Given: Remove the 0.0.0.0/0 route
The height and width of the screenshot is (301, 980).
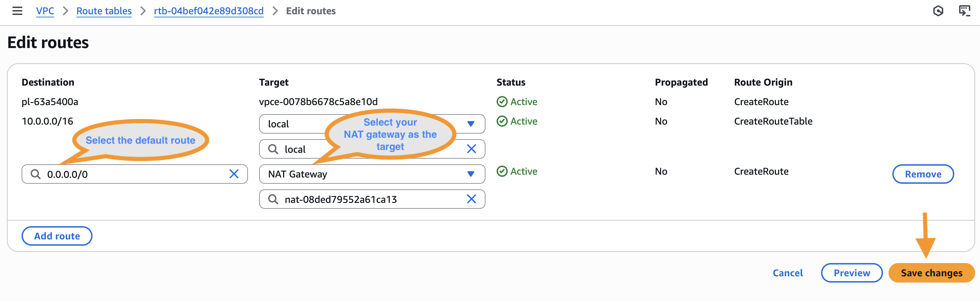Looking at the screenshot, I should pos(923,174).
